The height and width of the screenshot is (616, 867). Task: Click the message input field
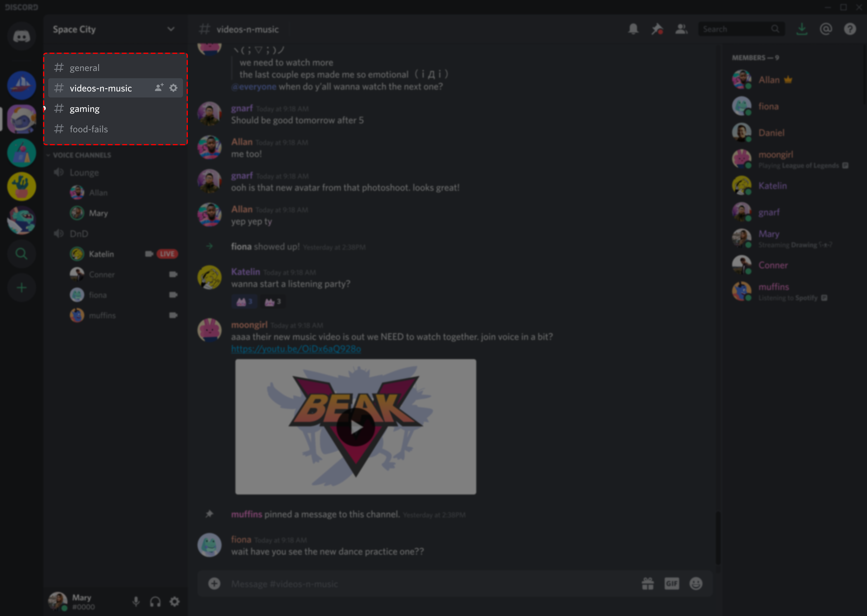tap(455, 581)
